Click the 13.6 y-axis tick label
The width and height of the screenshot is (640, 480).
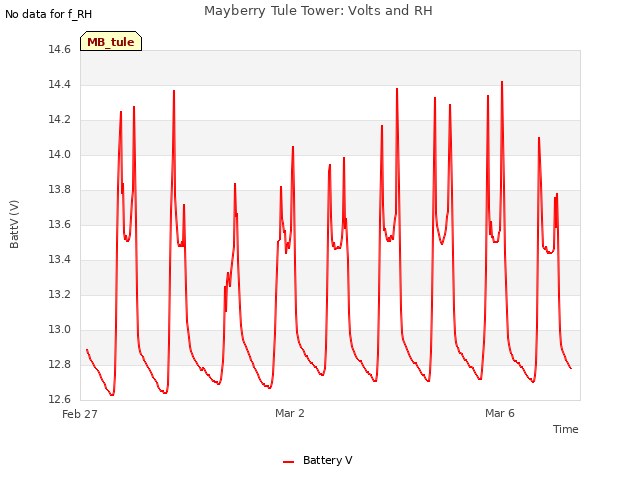point(60,224)
